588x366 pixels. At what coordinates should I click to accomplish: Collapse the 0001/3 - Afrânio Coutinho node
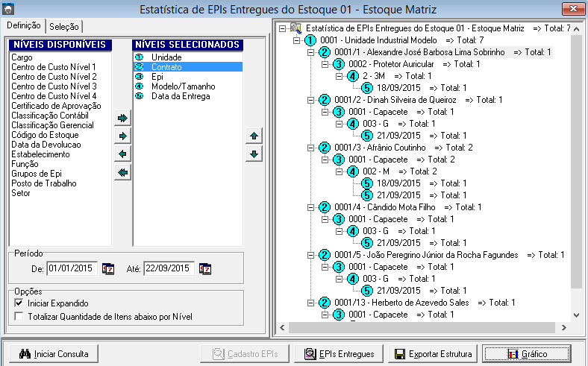[310, 148]
